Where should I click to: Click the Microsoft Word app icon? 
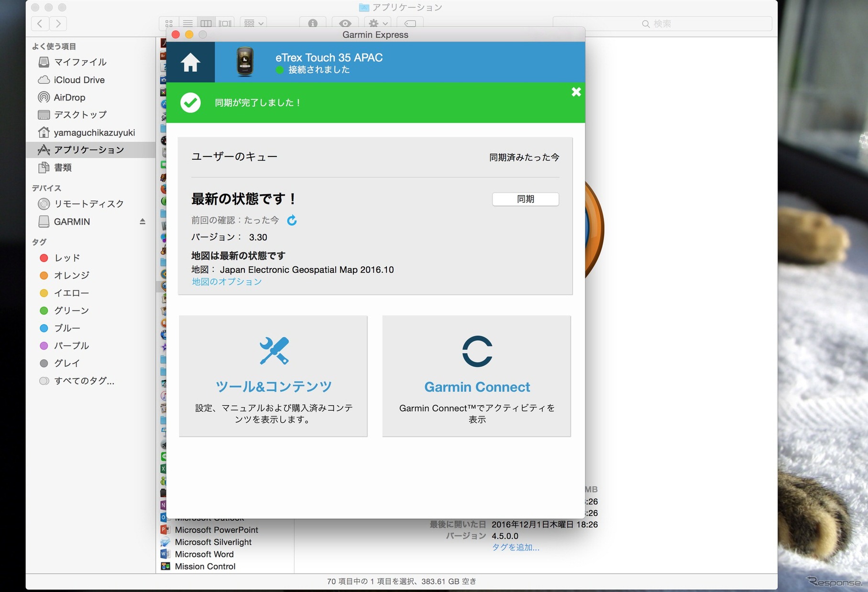pos(165,554)
